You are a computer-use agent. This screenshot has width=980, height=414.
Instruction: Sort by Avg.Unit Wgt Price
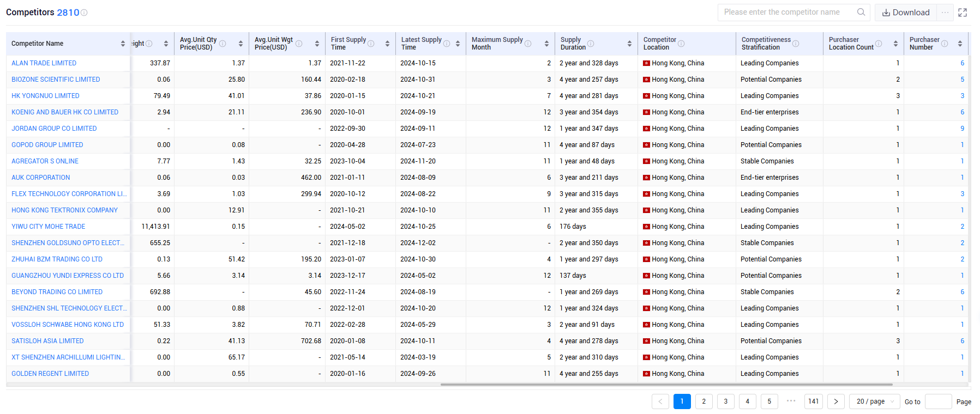[317, 44]
